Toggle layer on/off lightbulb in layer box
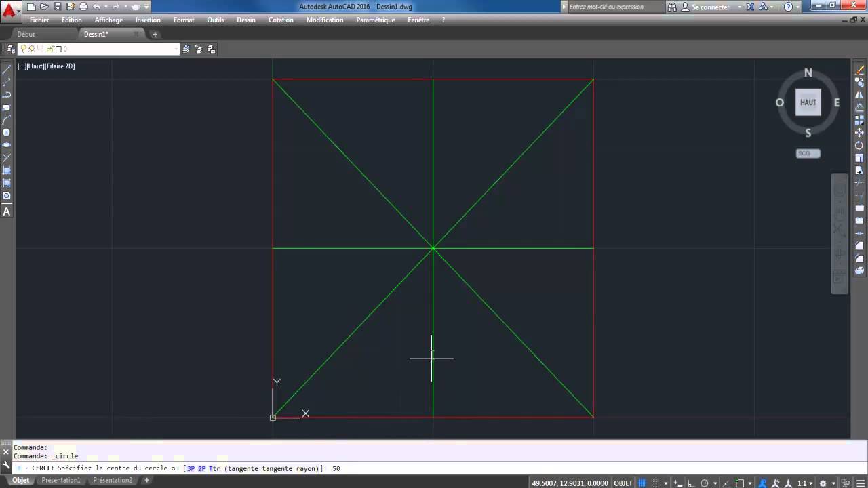 pyautogui.click(x=23, y=49)
